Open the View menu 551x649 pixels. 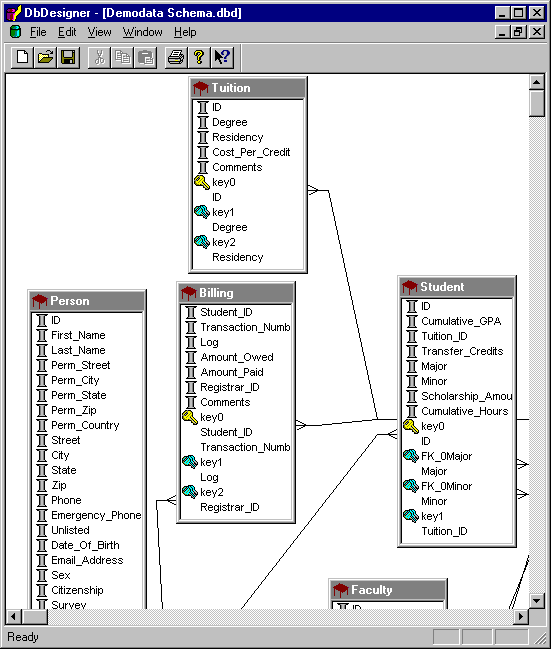point(99,32)
